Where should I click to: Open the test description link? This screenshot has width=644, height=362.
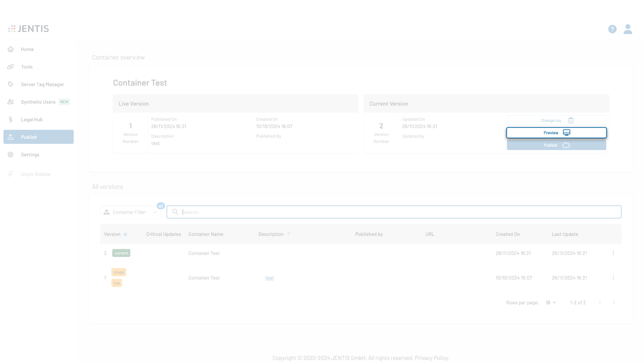click(x=269, y=278)
